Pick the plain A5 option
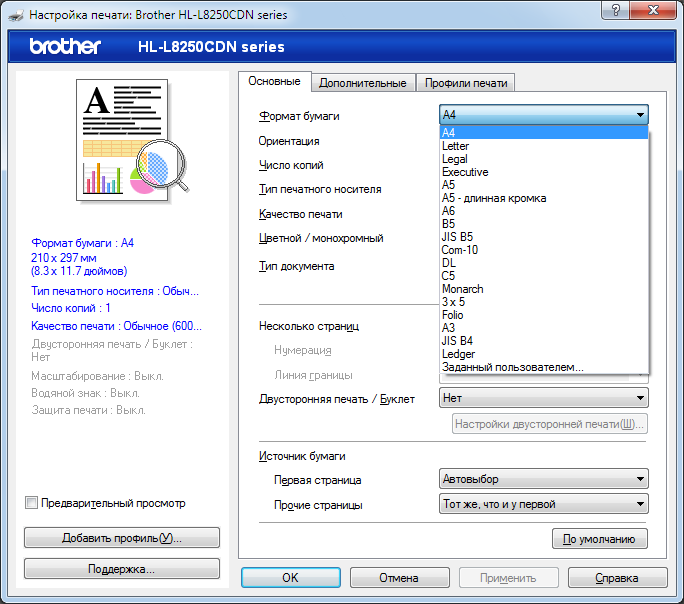Image resolution: width=684 pixels, height=604 pixels. point(544,185)
